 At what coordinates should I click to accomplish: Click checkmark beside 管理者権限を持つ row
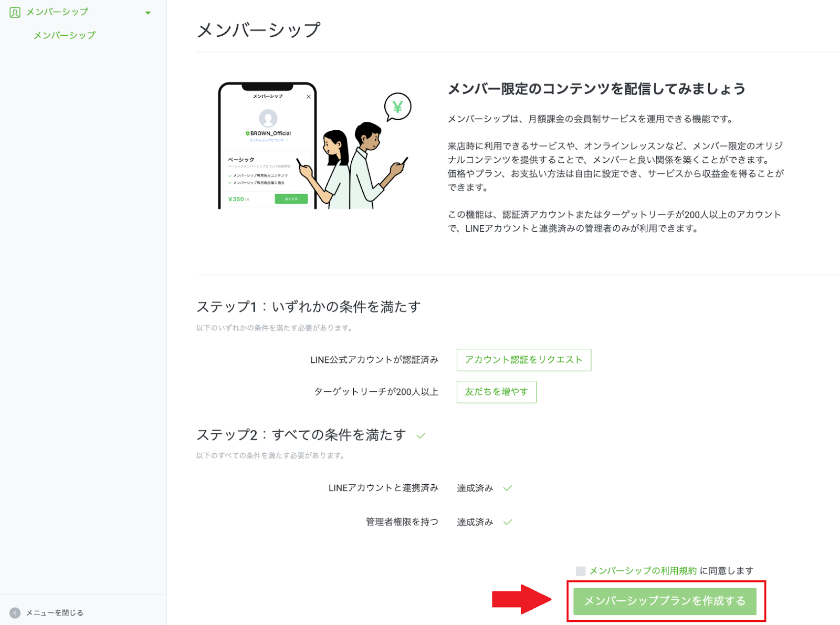pos(507,523)
